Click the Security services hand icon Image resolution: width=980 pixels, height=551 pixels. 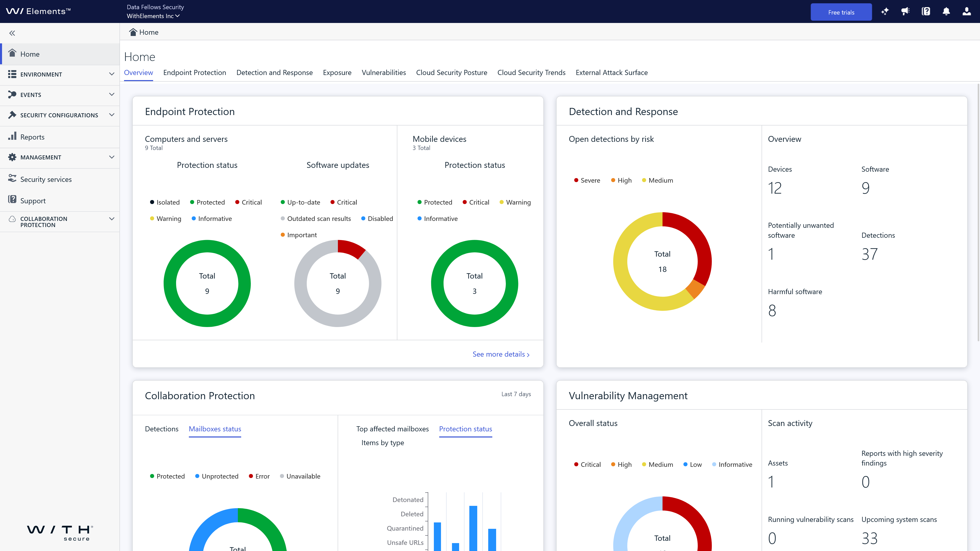[x=12, y=178]
